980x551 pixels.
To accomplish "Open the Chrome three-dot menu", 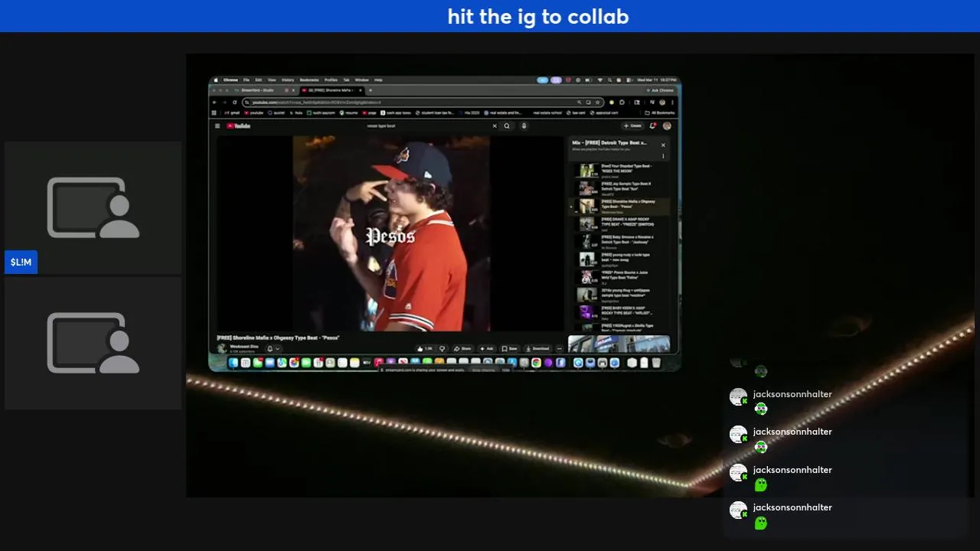I will click(672, 103).
